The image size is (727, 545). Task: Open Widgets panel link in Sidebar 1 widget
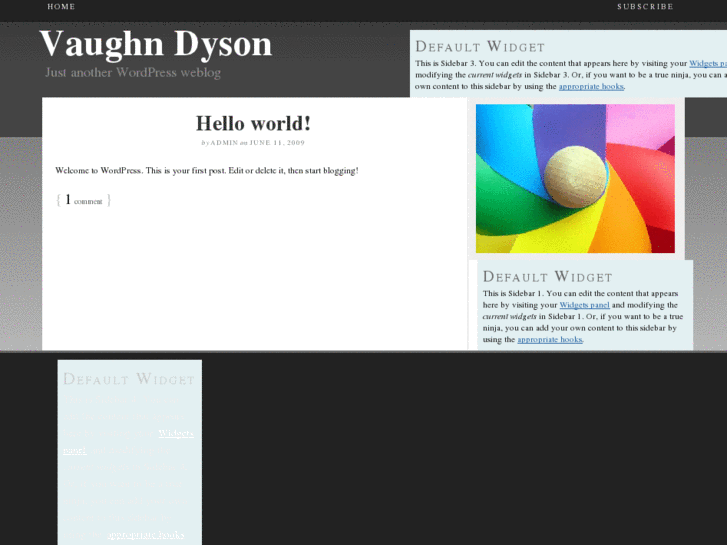click(584, 305)
